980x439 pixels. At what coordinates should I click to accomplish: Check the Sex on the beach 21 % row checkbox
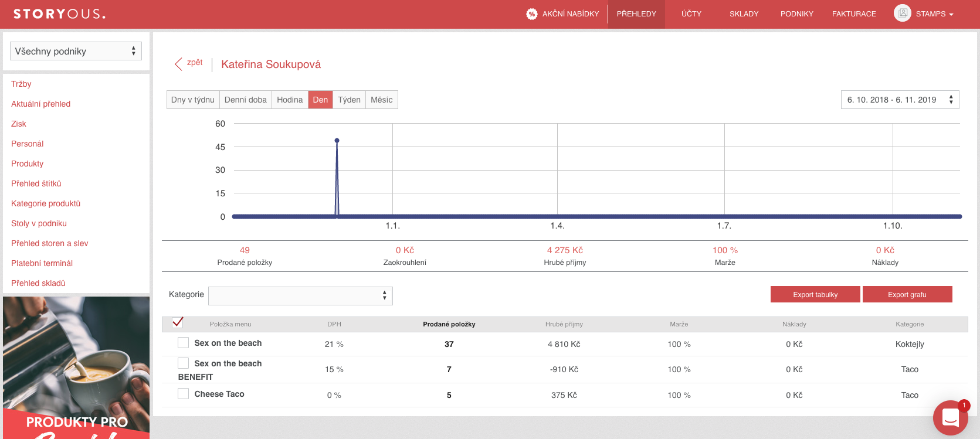point(184,343)
